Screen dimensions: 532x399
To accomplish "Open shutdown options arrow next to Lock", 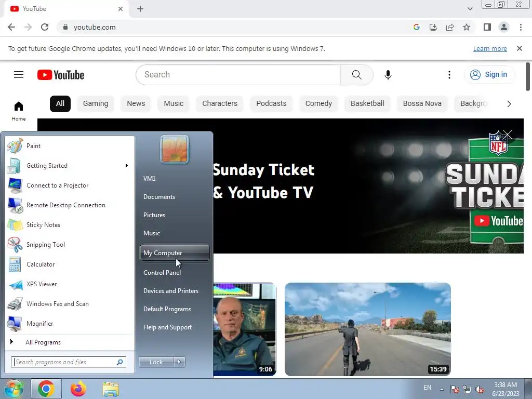I will click(x=179, y=362).
